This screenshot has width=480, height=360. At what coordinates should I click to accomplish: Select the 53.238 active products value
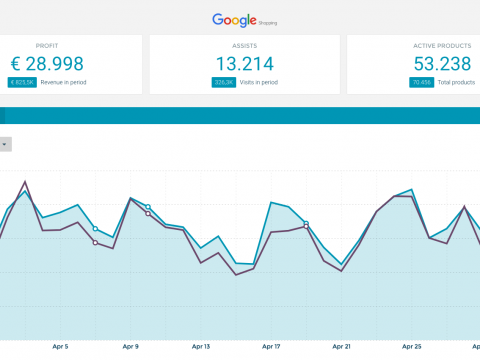click(x=442, y=64)
